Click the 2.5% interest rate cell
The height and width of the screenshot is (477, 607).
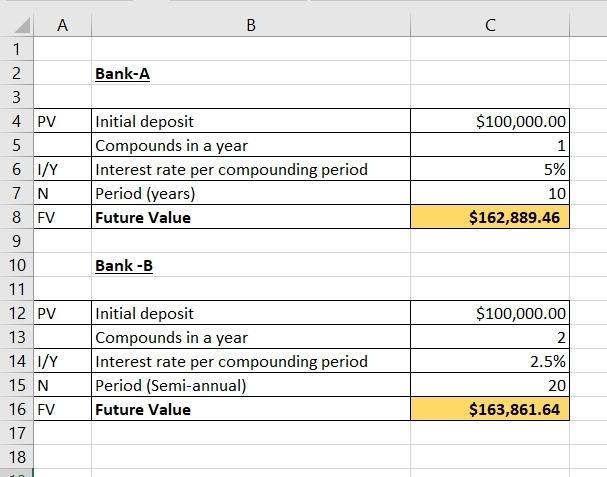(x=490, y=361)
